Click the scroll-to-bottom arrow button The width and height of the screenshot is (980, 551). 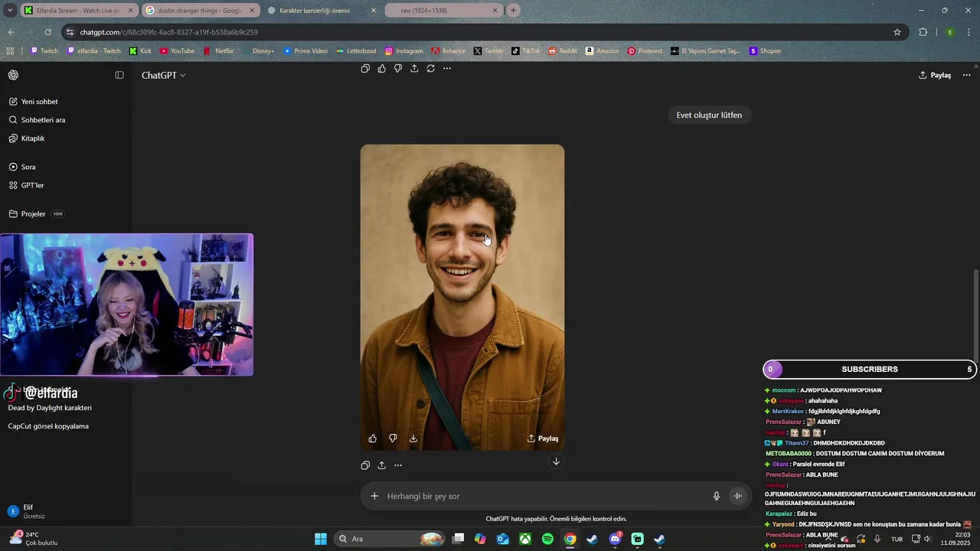click(556, 461)
